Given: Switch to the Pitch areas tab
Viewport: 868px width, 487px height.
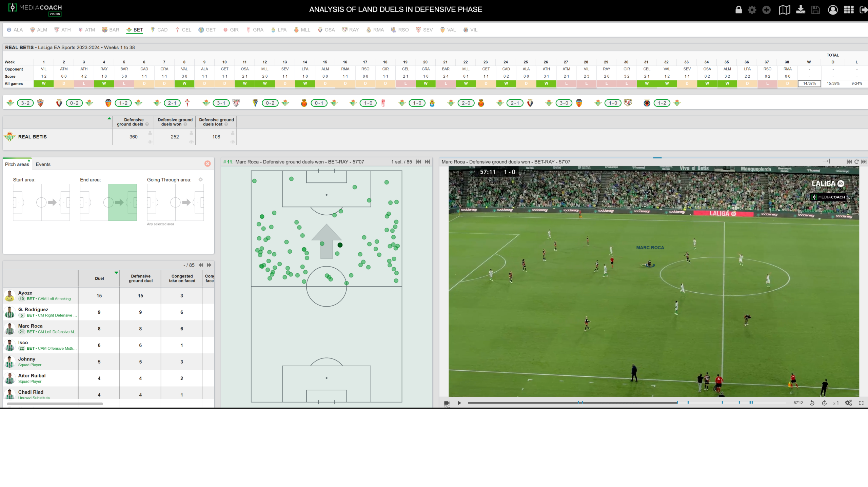Looking at the screenshot, I should 17,164.
